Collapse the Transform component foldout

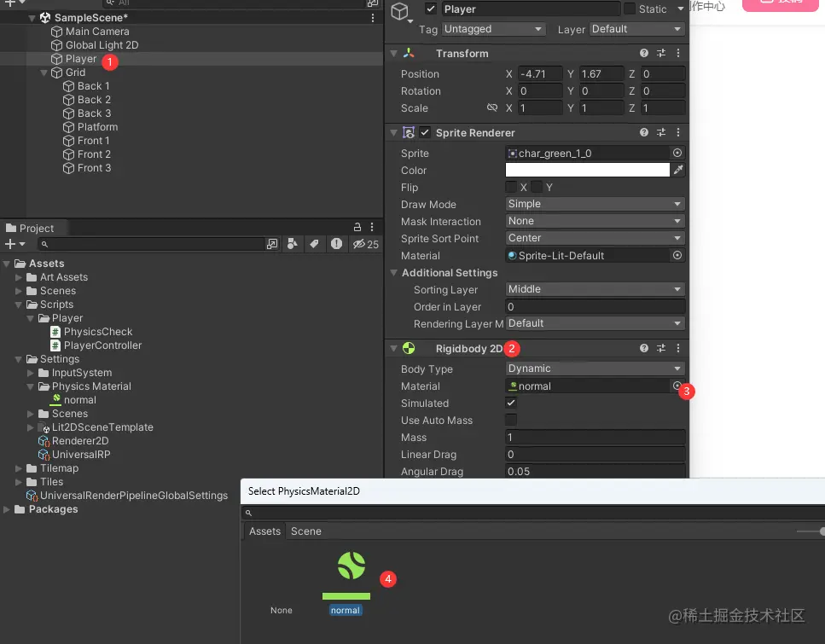393,53
